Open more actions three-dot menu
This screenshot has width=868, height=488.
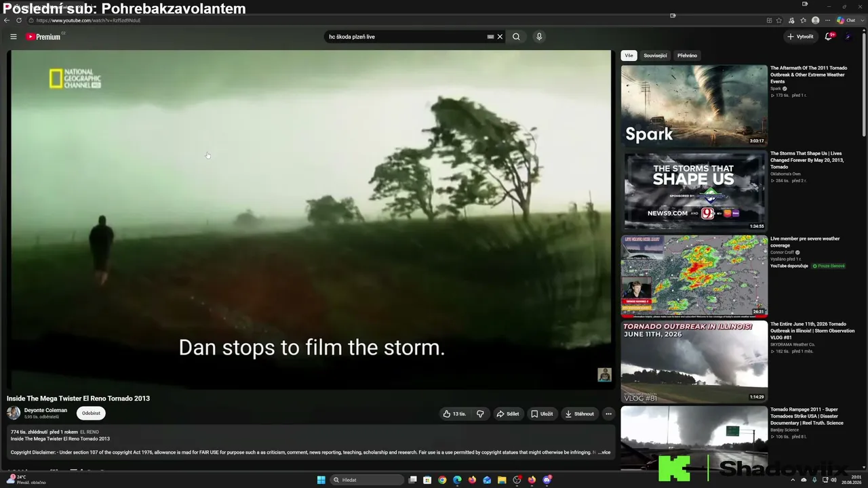point(608,413)
